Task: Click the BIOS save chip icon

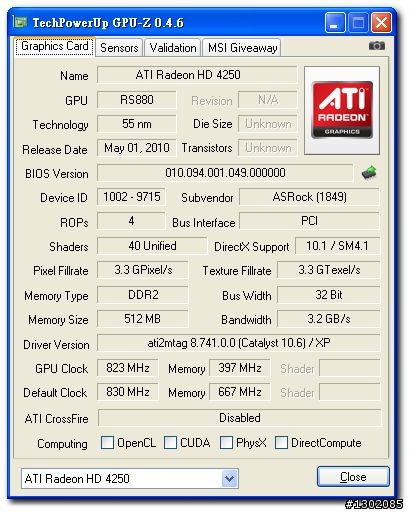Action: tap(369, 173)
